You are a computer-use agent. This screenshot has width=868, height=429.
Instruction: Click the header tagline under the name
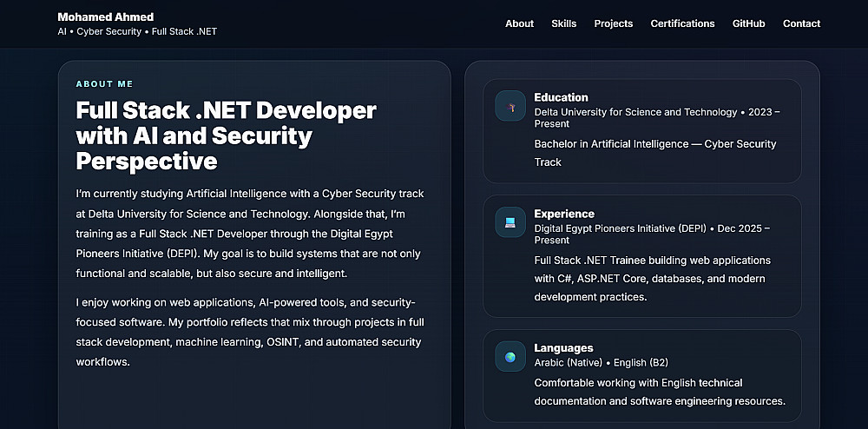(136, 31)
